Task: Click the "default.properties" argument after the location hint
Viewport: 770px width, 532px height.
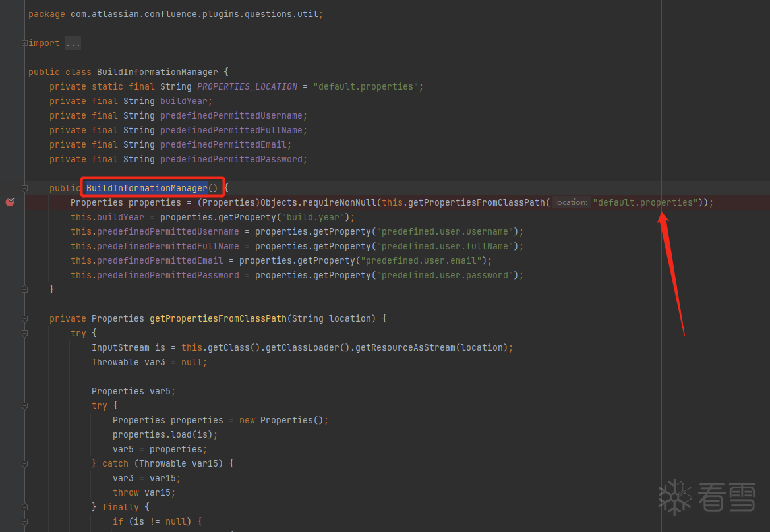Action: point(645,202)
